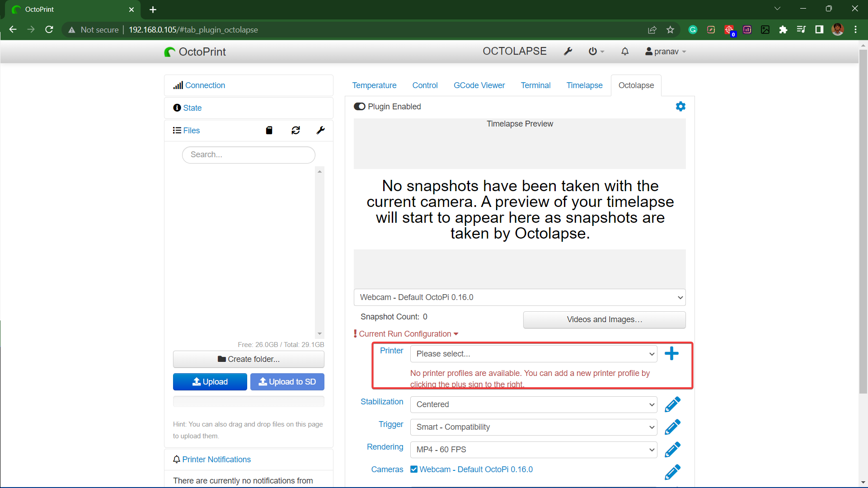Edit the Stabilization profile pencil
The height and width of the screenshot is (488, 868).
pyautogui.click(x=672, y=404)
